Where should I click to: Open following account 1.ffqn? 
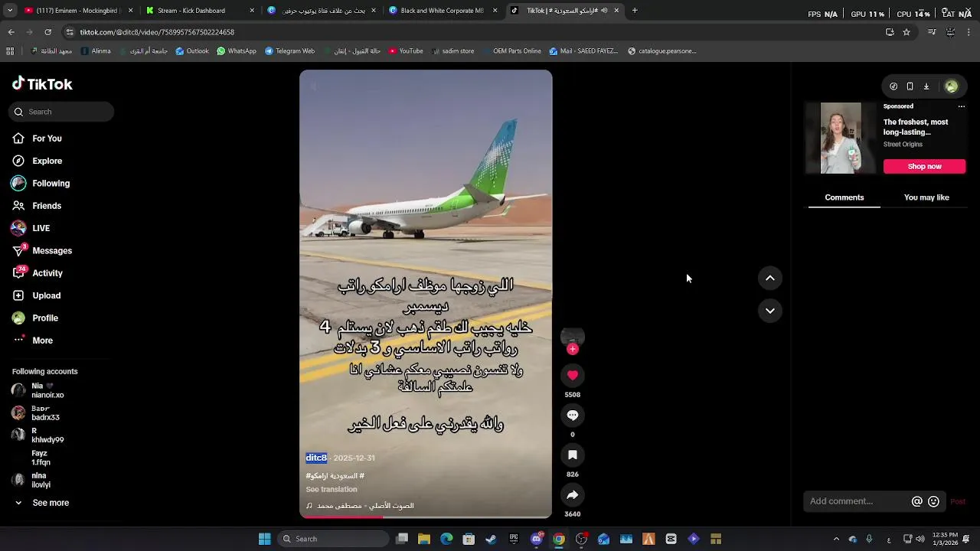click(x=41, y=458)
